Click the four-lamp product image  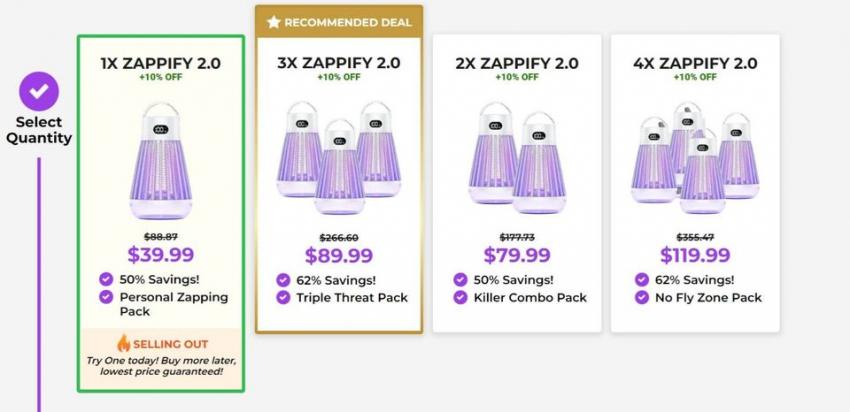coord(694,158)
